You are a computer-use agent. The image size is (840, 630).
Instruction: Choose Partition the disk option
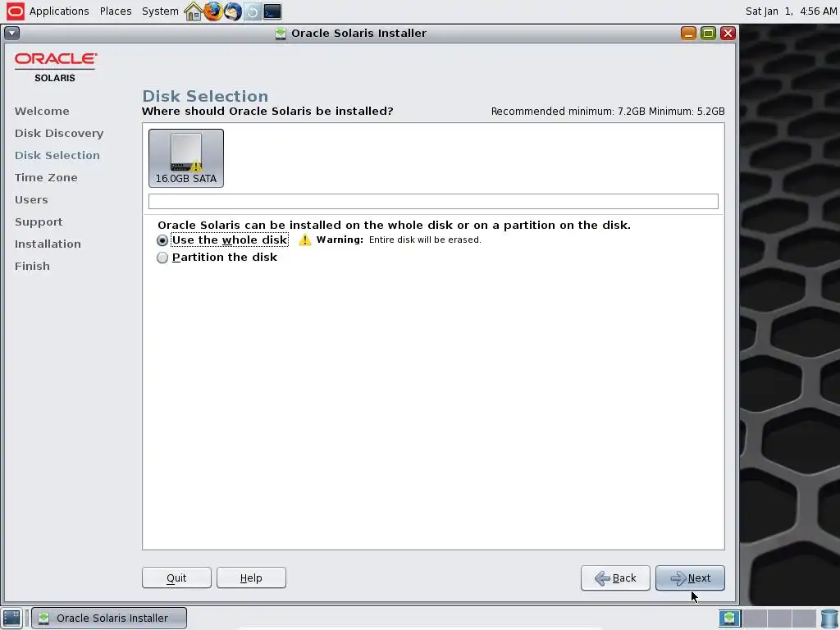(217, 257)
